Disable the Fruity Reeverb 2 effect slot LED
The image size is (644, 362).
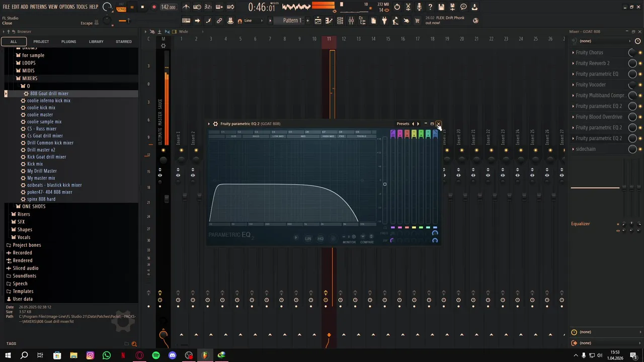640,63
